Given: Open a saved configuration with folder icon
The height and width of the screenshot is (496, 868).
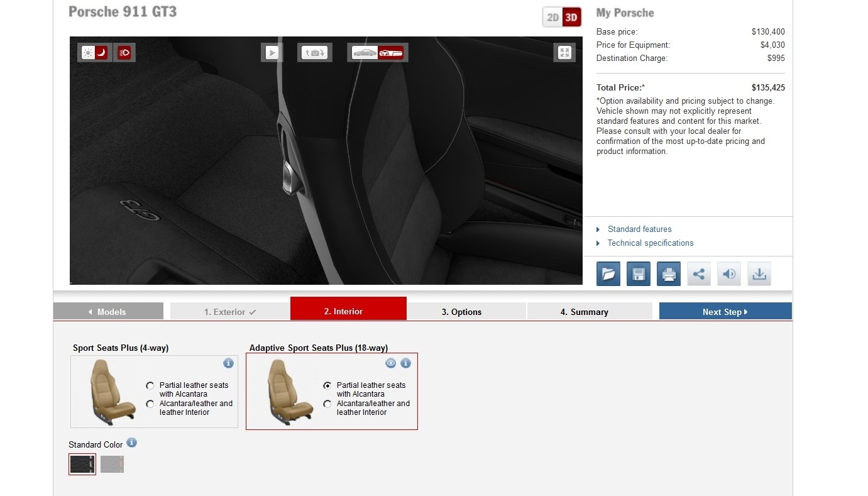Looking at the screenshot, I should (608, 274).
